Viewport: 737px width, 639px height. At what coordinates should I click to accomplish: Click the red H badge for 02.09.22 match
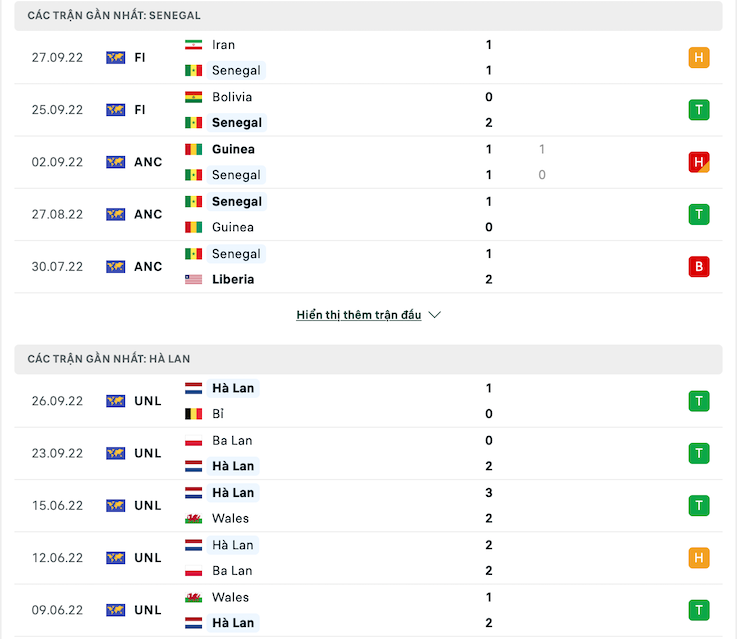pos(699,162)
